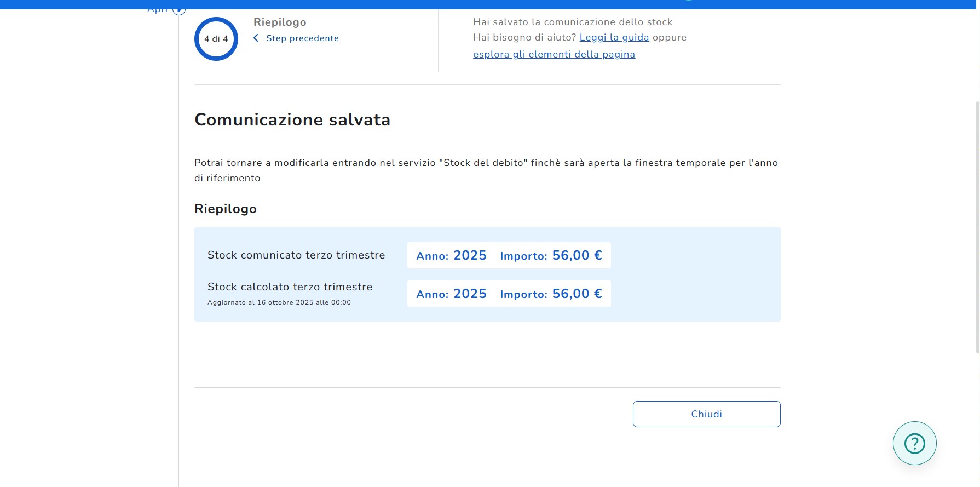Click the Riepilogo heading above the summary box

226,209
